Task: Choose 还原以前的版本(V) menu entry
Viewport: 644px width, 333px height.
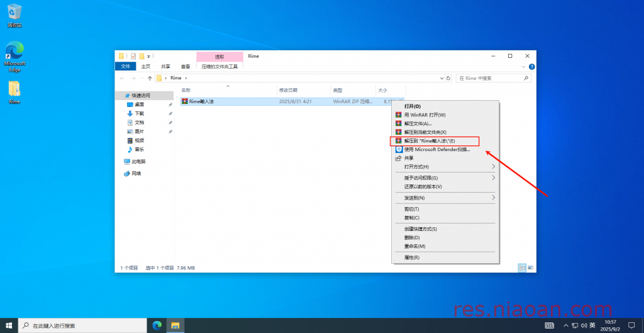Action: coord(445,187)
